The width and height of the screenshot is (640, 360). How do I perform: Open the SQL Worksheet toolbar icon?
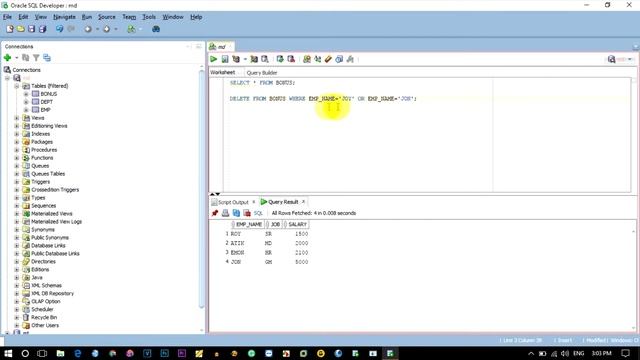[x=131, y=29]
